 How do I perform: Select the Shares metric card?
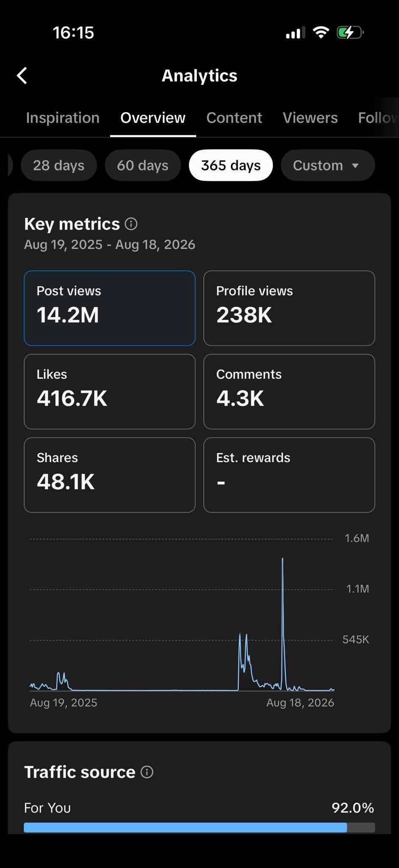(x=110, y=475)
